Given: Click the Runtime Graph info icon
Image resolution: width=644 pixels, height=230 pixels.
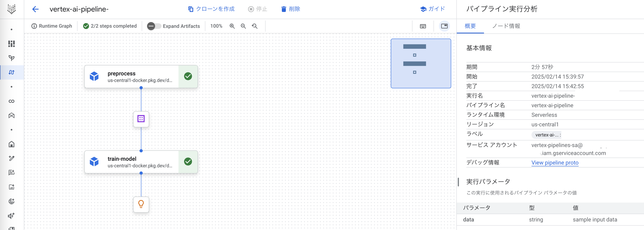Looking at the screenshot, I should click(34, 26).
